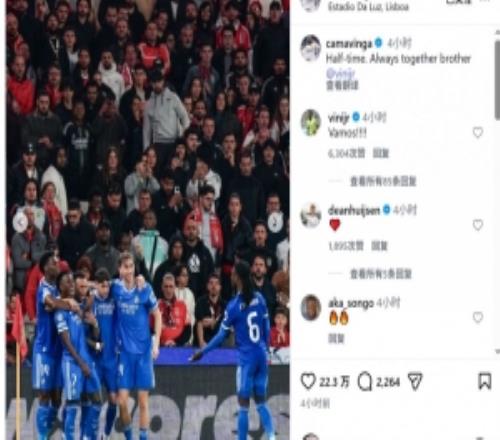View translation of camavinga's caption

342,85
